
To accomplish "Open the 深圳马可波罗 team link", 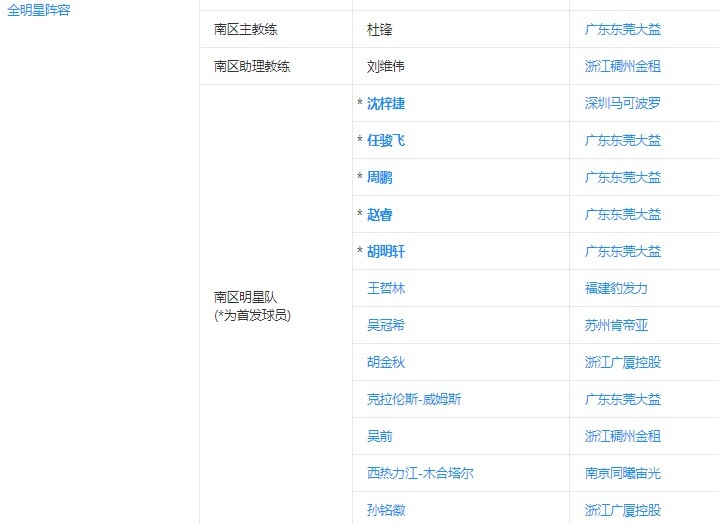I will point(622,103).
